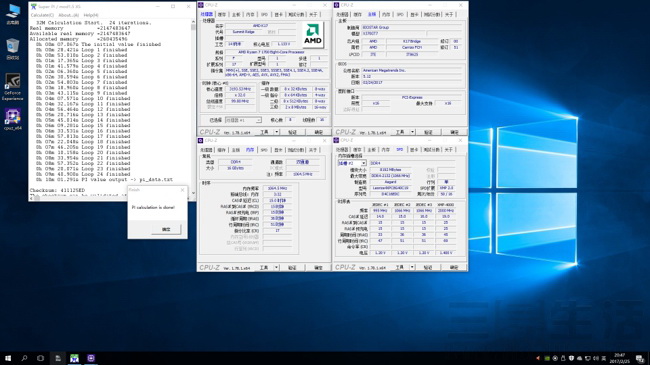Close the Finish dialog with its X
650x365 pixels.
tap(182, 190)
